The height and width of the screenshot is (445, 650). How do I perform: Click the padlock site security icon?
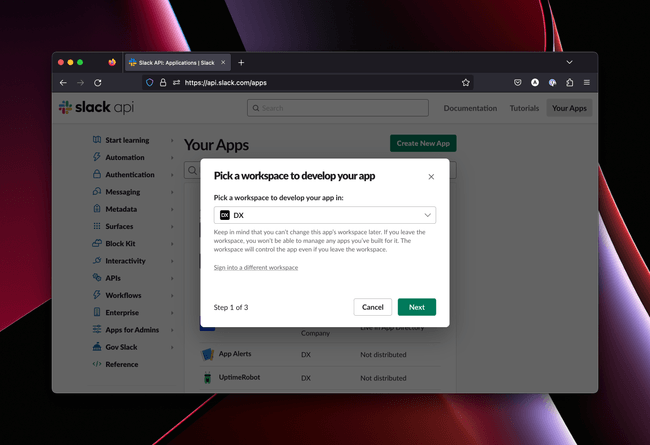[163, 83]
